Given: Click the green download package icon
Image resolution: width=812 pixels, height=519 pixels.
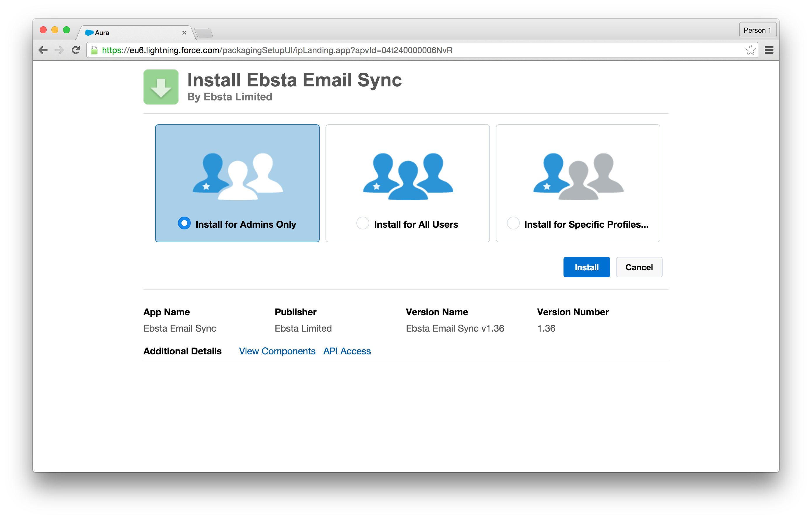Looking at the screenshot, I should coord(161,87).
